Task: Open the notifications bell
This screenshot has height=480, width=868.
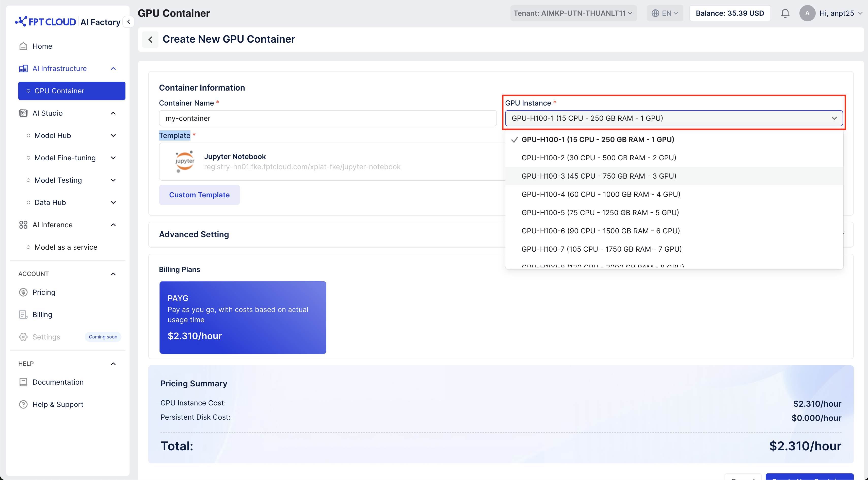Action: pyautogui.click(x=785, y=13)
